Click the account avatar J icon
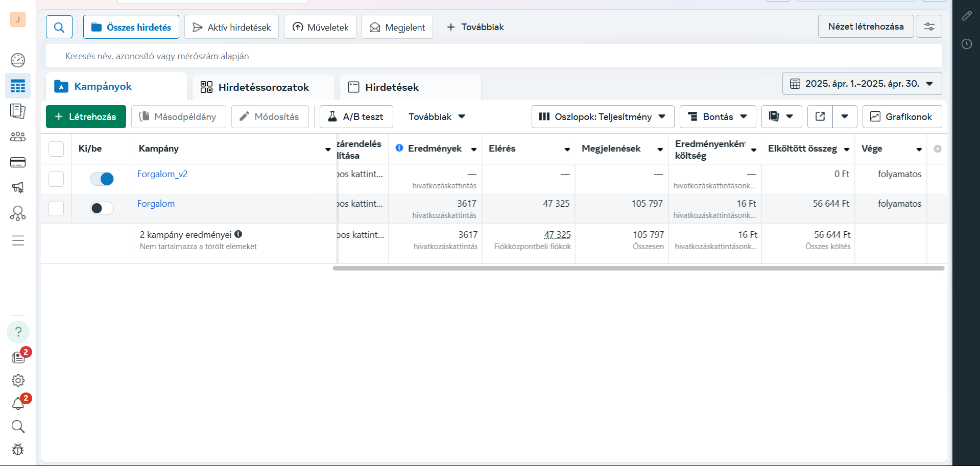980x466 pixels. coord(18,19)
